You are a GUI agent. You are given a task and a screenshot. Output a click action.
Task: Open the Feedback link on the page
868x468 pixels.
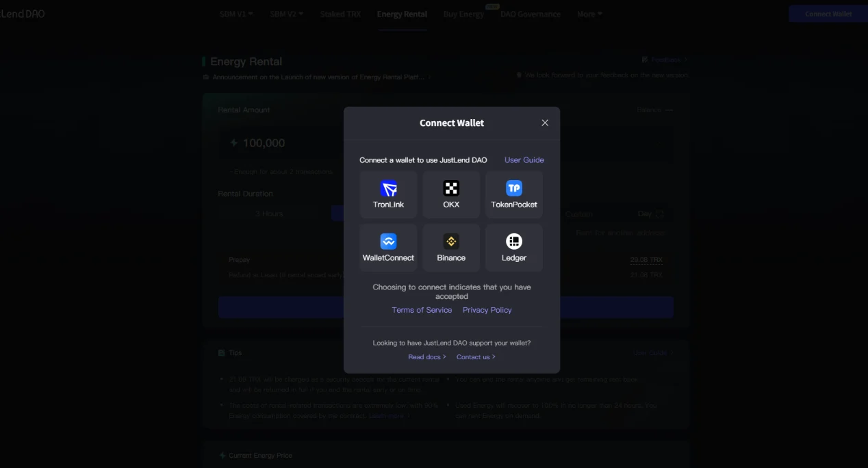665,60
